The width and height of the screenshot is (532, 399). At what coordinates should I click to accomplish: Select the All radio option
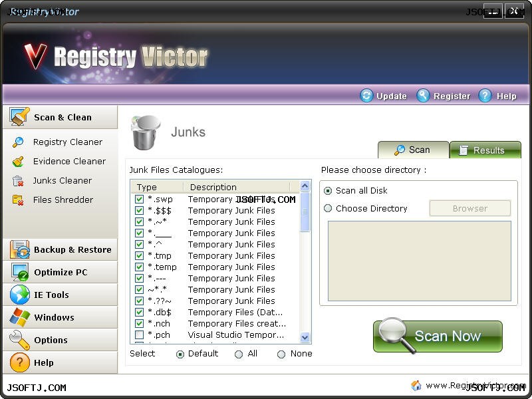point(239,354)
